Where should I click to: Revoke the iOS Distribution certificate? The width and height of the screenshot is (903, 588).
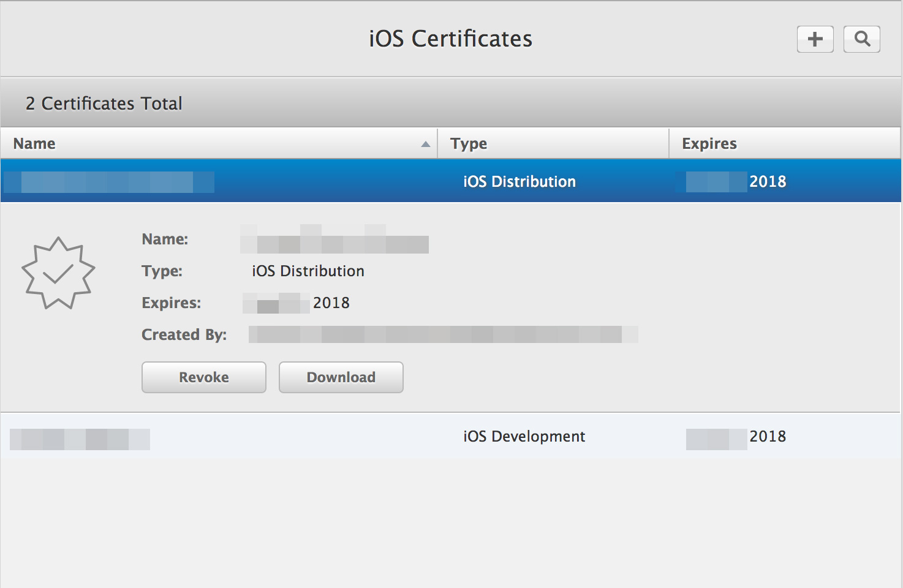tap(204, 377)
